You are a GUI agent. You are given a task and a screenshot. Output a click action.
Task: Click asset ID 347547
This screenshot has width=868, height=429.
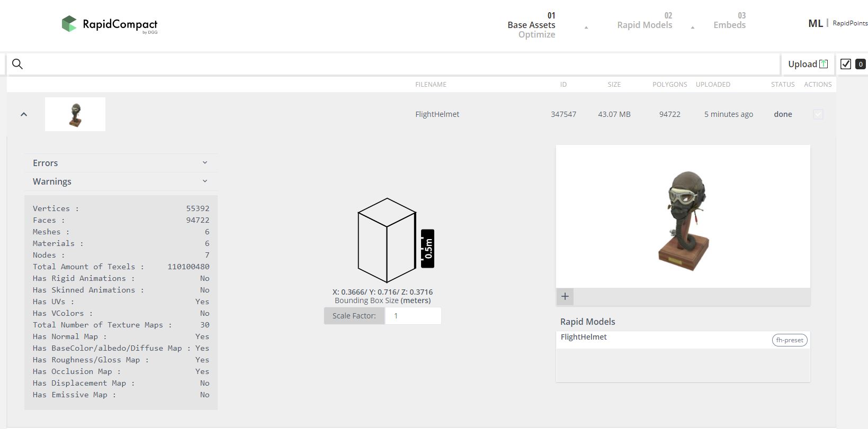click(563, 114)
